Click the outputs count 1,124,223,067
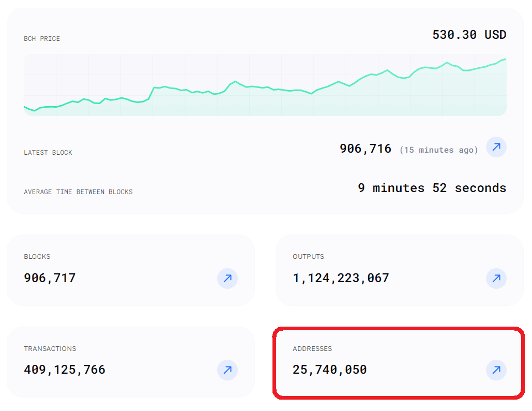 pyautogui.click(x=341, y=278)
